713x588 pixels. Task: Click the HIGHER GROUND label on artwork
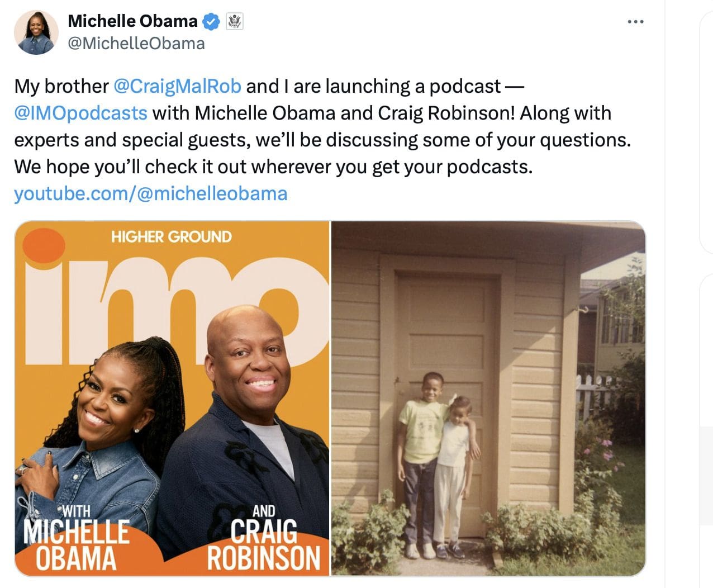click(171, 236)
